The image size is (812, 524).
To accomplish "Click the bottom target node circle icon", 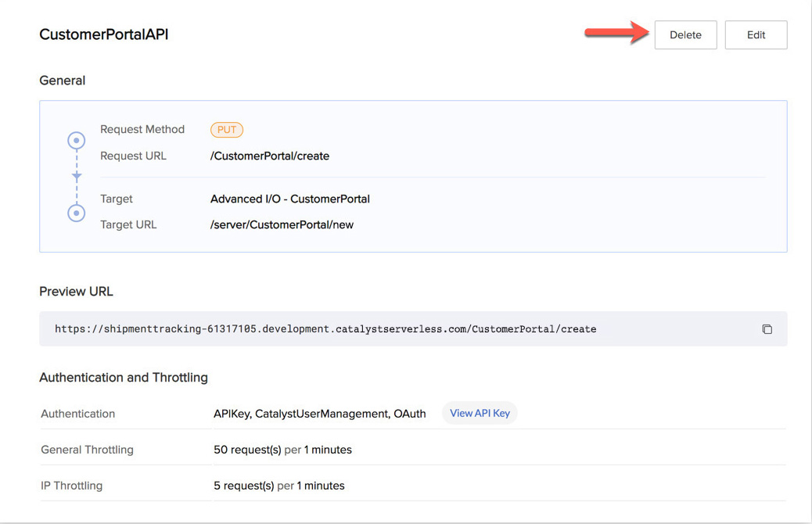I will tap(77, 212).
